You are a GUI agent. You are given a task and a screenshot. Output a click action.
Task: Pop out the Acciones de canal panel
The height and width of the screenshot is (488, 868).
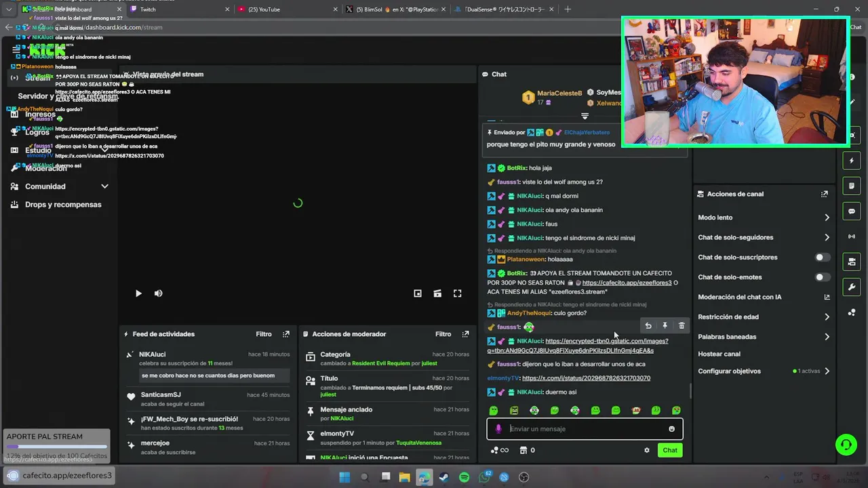(x=825, y=194)
